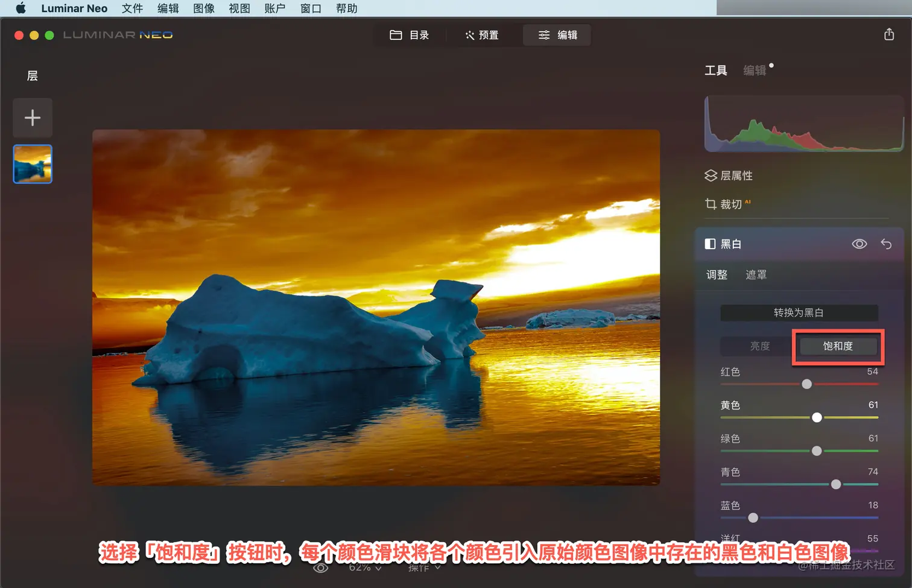Click the 蓝色 value 18

coord(873,505)
